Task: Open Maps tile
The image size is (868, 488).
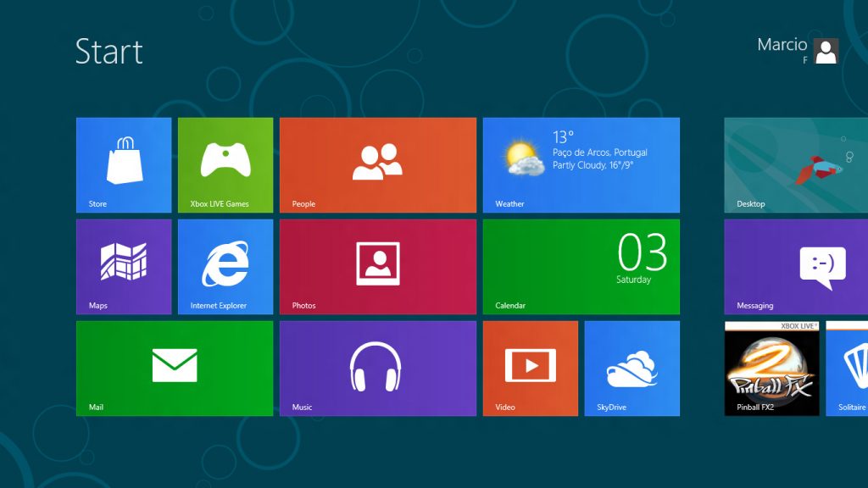Action: point(124,267)
